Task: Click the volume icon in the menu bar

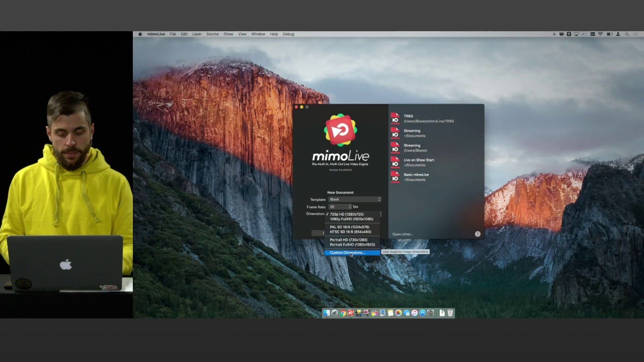Action: click(585, 34)
